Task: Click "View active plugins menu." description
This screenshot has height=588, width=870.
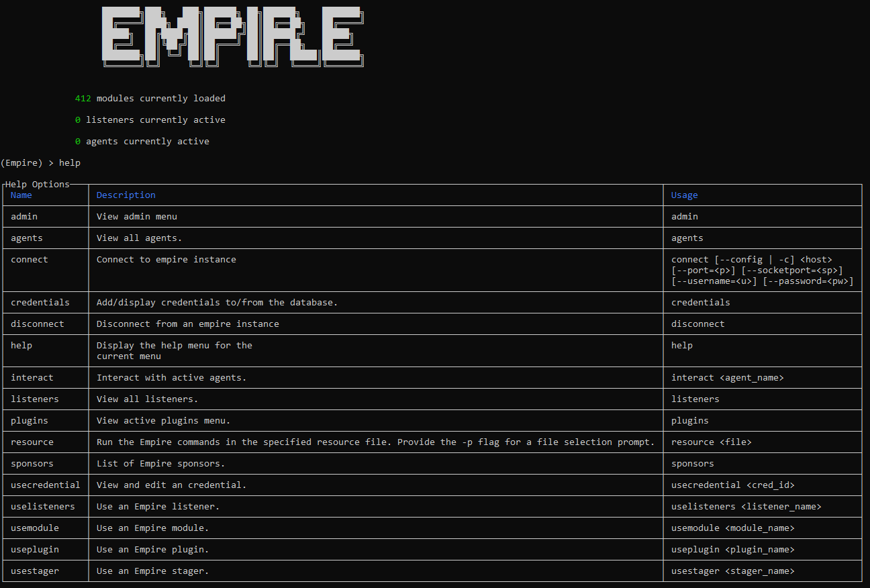Action: [164, 421]
